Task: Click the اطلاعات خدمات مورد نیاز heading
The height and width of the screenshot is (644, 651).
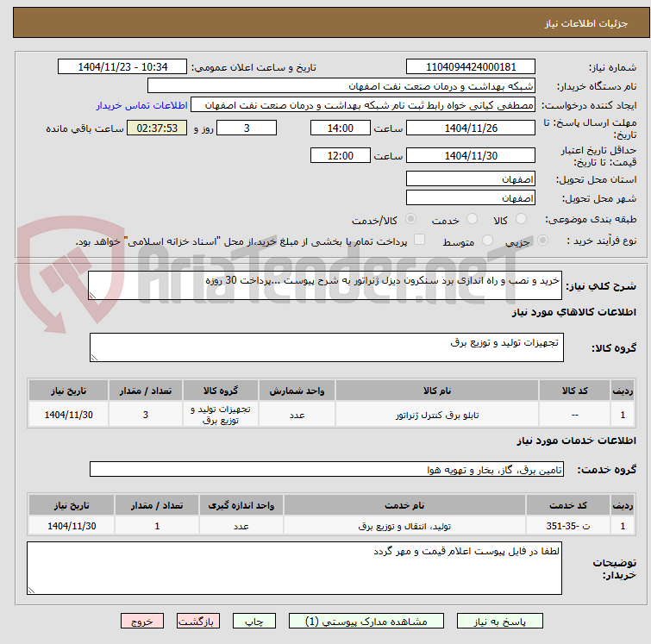Action: click(576, 441)
